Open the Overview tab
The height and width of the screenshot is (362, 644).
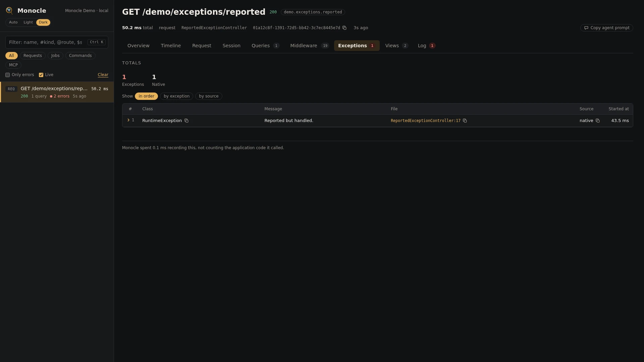coord(139,46)
